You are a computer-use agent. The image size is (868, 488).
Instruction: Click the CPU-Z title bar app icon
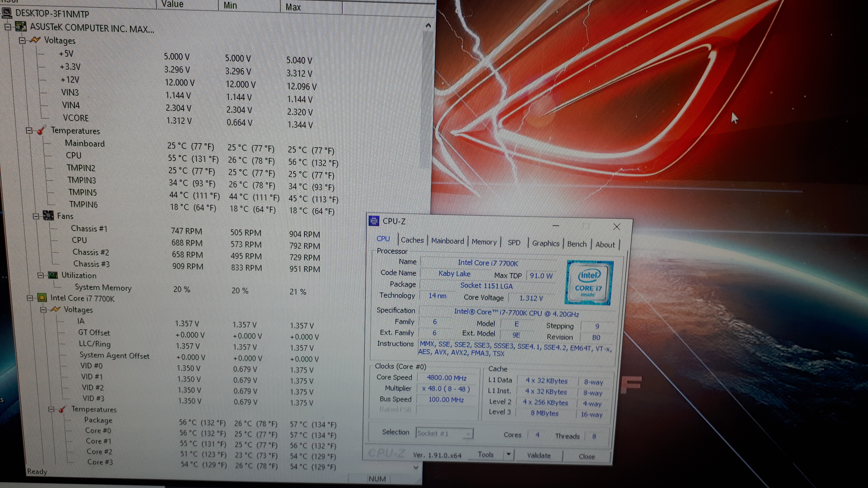point(374,221)
